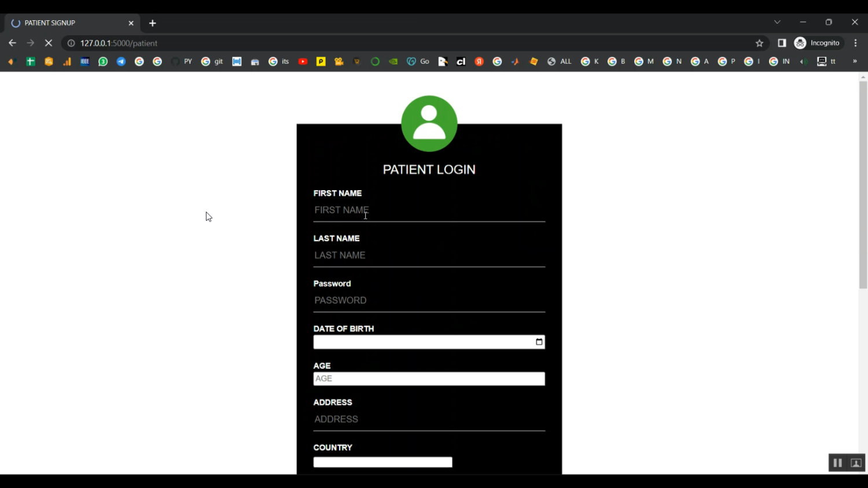
Task: Open the 'ALL' globe bookmark
Action: click(559, 61)
